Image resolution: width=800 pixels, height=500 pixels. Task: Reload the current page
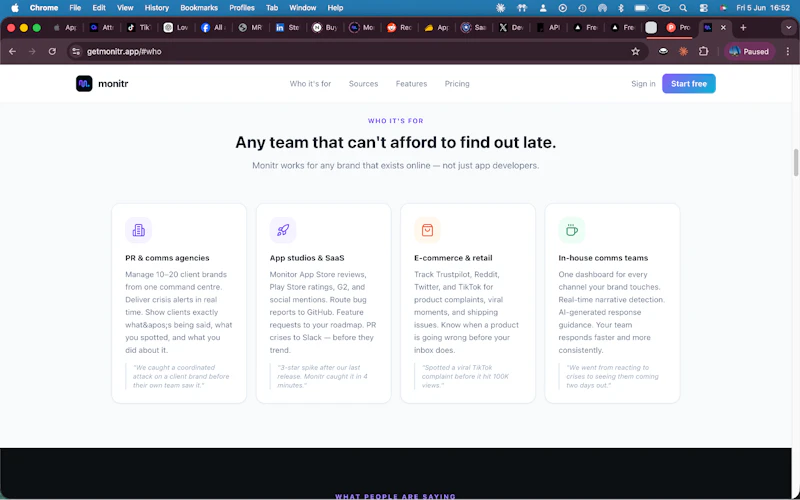[x=52, y=52]
